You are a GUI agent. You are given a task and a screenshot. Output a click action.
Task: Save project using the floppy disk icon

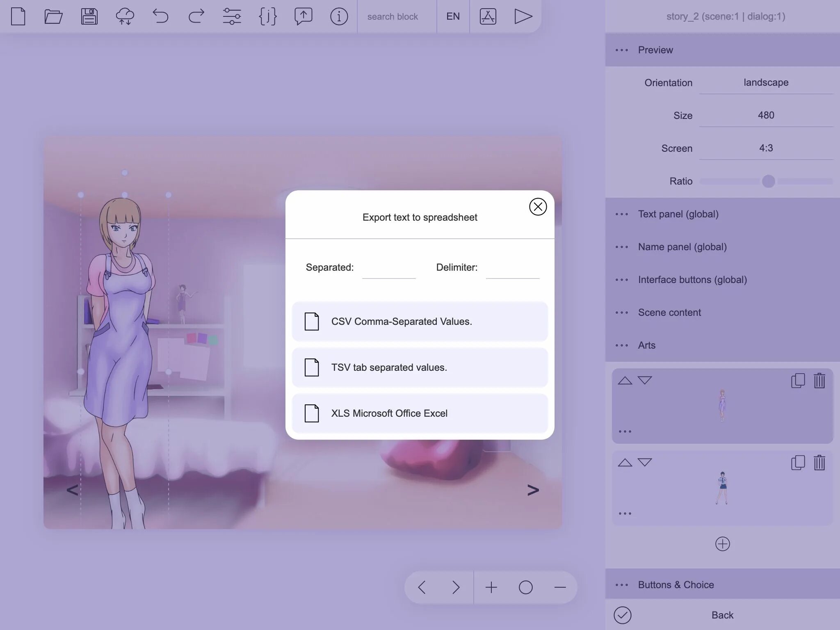[89, 16]
